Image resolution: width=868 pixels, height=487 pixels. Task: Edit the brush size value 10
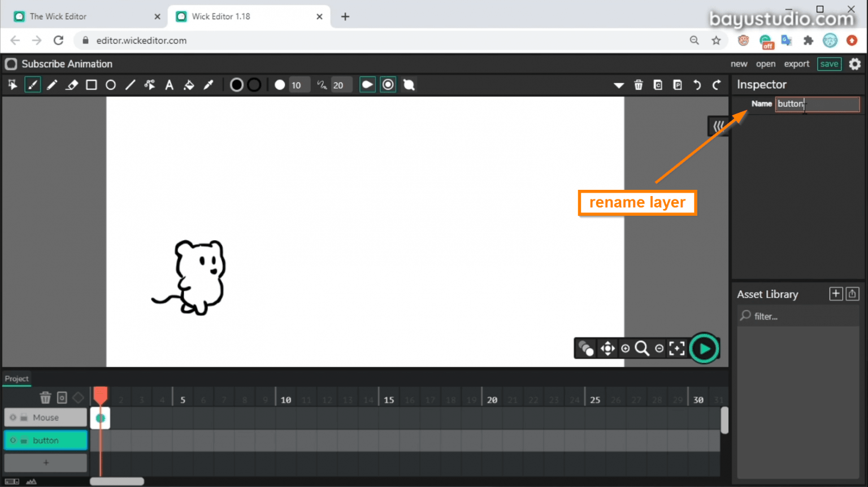click(299, 85)
